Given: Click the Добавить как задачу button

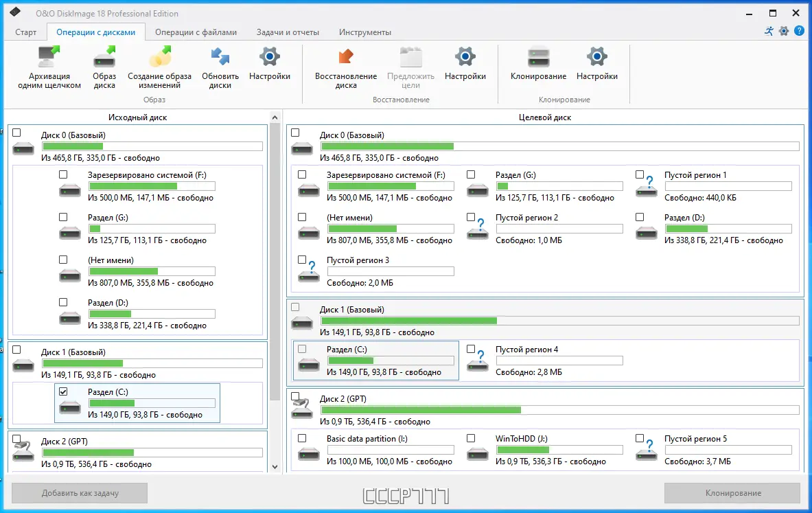Looking at the screenshot, I should tap(80, 493).
